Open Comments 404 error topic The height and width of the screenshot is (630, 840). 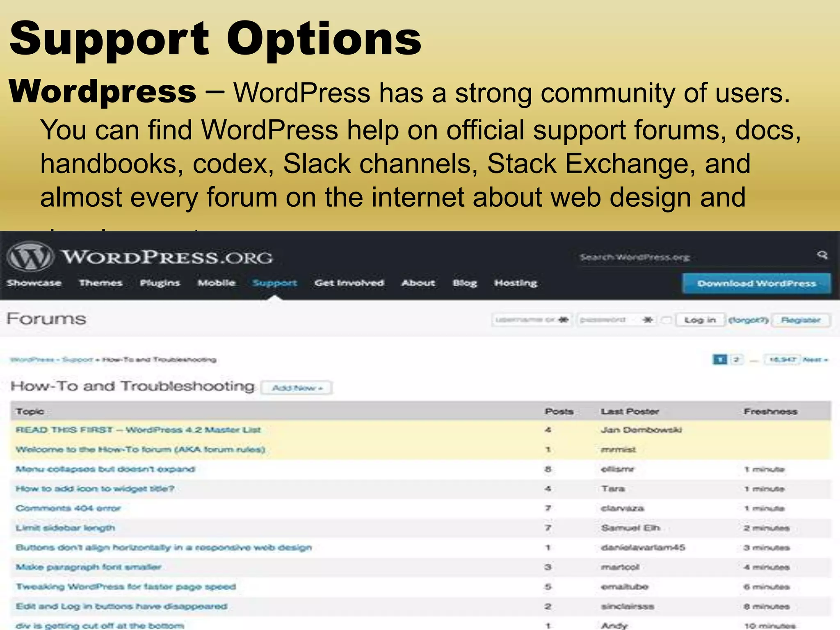pos(68,509)
